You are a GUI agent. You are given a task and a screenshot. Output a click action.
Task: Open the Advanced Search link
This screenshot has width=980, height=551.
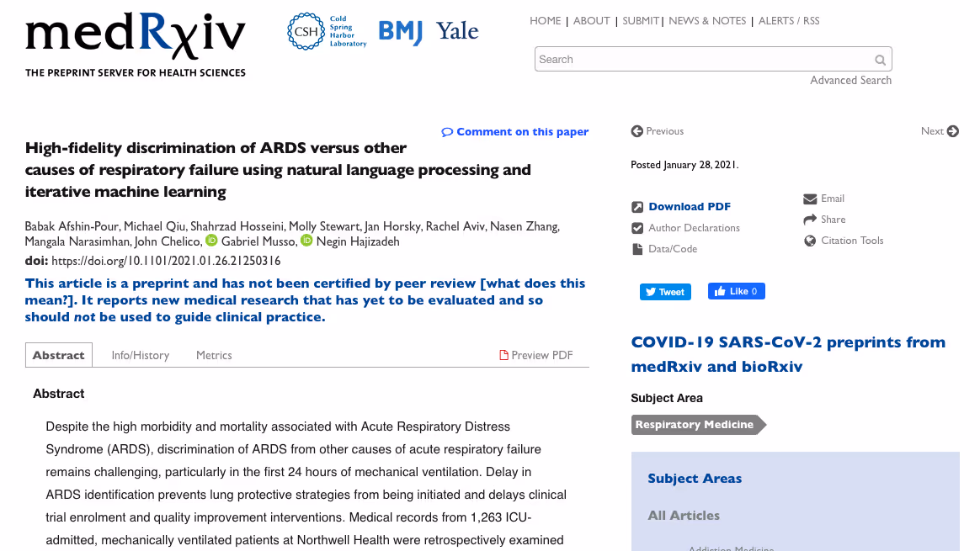[x=850, y=80]
